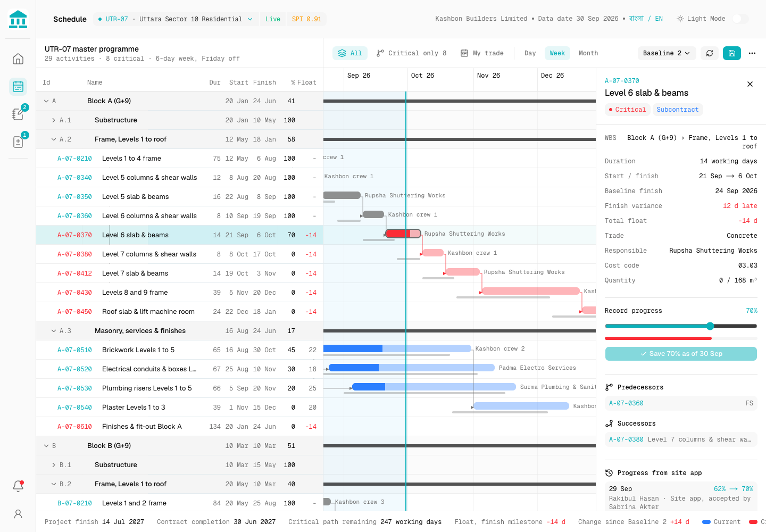Open user profile icon in sidebar

click(x=18, y=514)
